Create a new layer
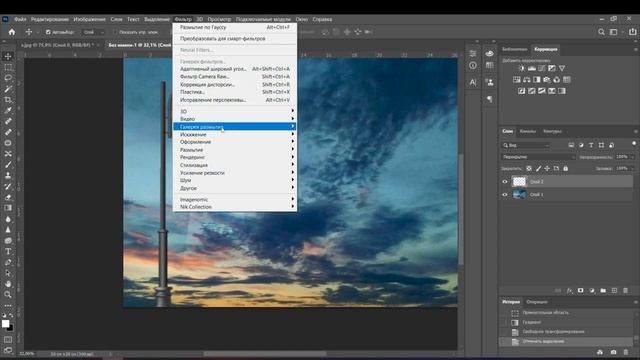 (614, 291)
